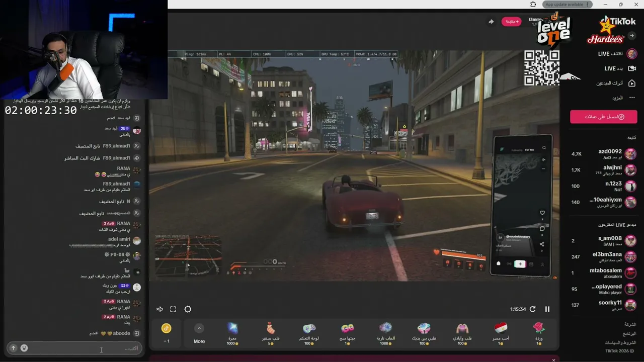Click the pink Get coins button
This screenshot has width=644, height=362.
[x=604, y=117]
